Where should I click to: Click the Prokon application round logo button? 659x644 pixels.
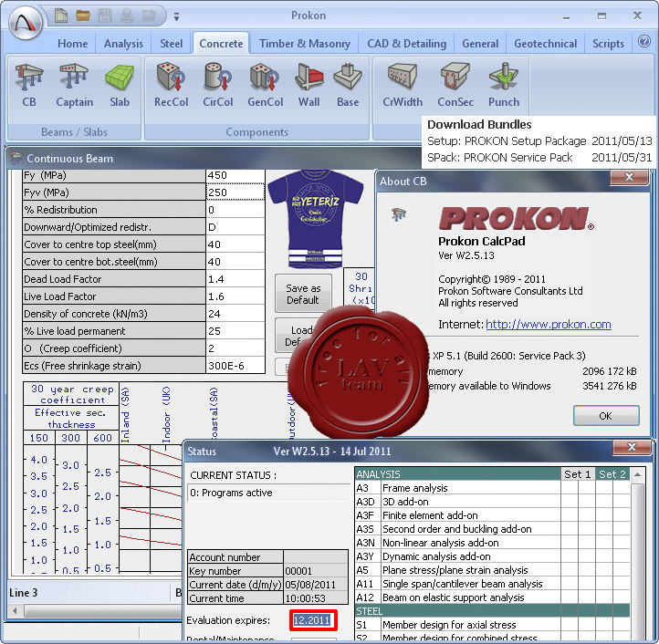[26, 22]
